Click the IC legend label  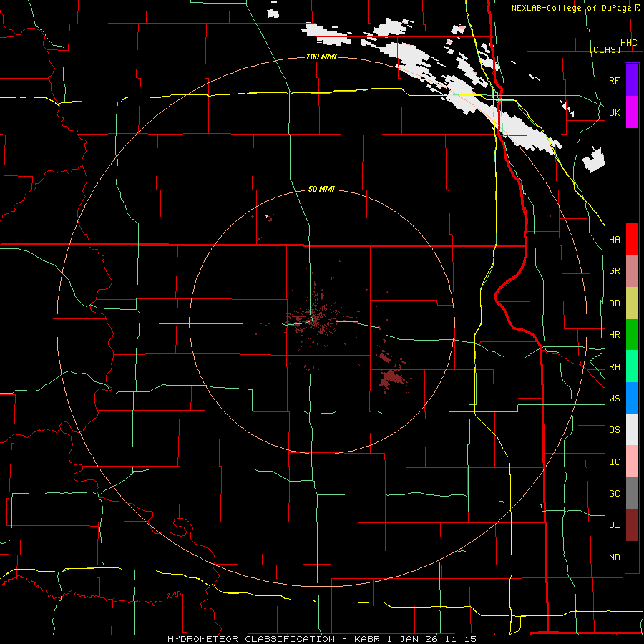[x=615, y=462]
